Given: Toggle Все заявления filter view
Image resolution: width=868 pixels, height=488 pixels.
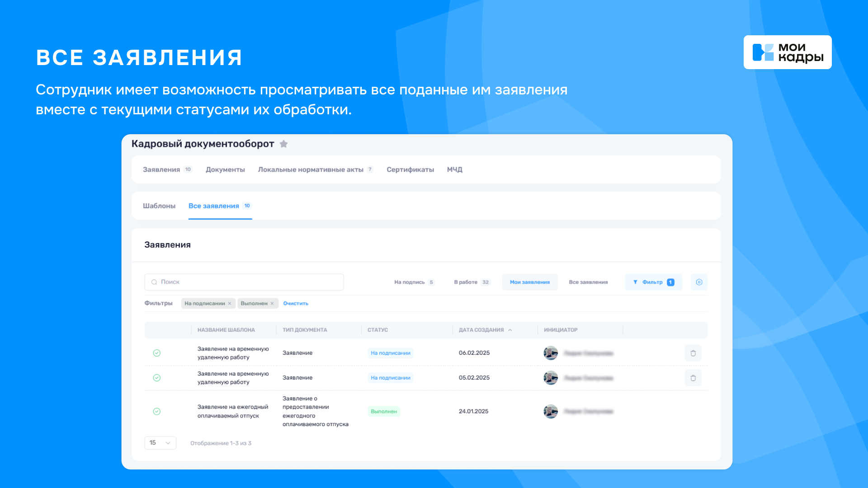Looking at the screenshot, I should [x=588, y=282].
